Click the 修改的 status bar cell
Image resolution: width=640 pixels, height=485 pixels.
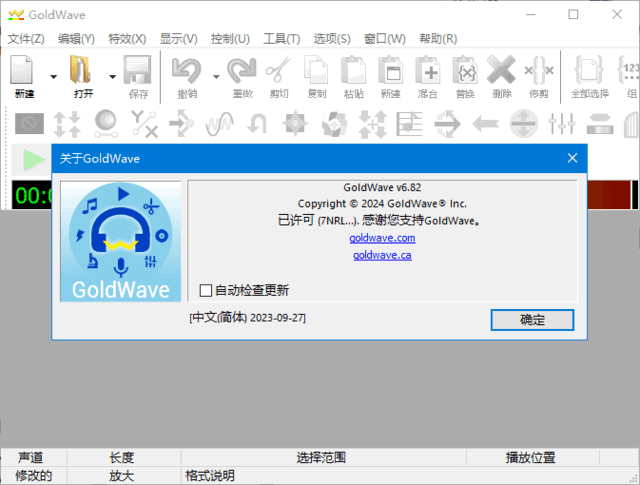pos(33,476)
